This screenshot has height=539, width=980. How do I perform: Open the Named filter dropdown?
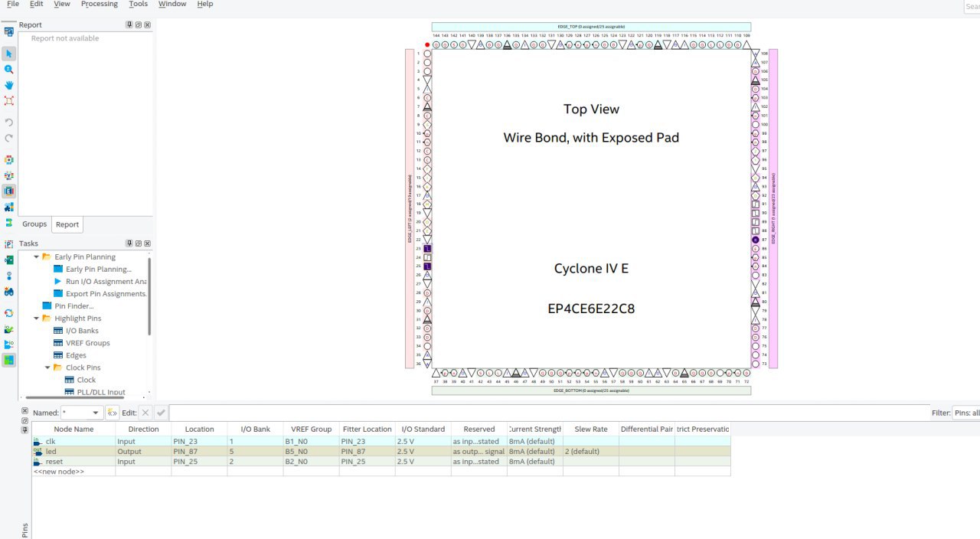96,413
